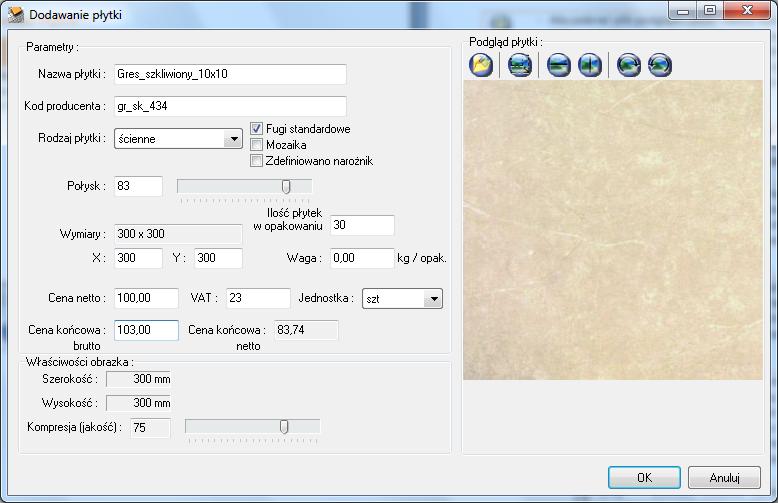Click the Cena końcowa brutto field

146,330
